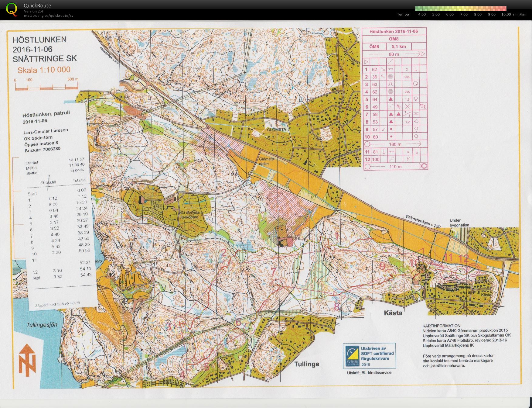This screenshot has width=532, height=408.
Task: Click the Höstlunken 2016-11-06 description header
Action: pyautogui.click(x=394, y=31)
